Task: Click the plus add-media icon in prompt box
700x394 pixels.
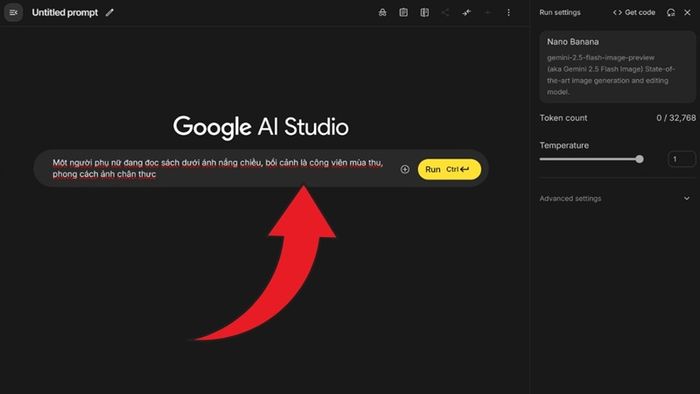Action: point(405,170)
